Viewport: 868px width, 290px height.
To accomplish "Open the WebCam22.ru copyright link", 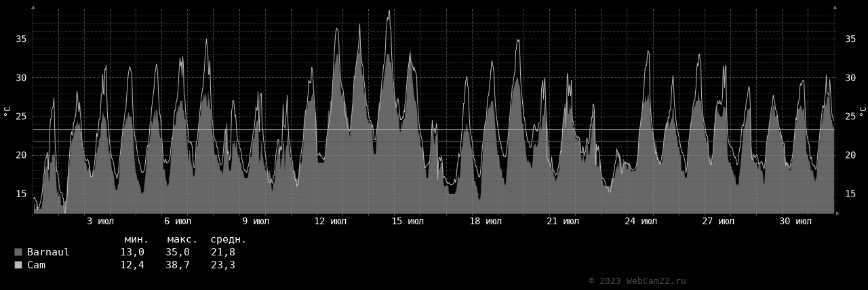I will tap(637, 281).
